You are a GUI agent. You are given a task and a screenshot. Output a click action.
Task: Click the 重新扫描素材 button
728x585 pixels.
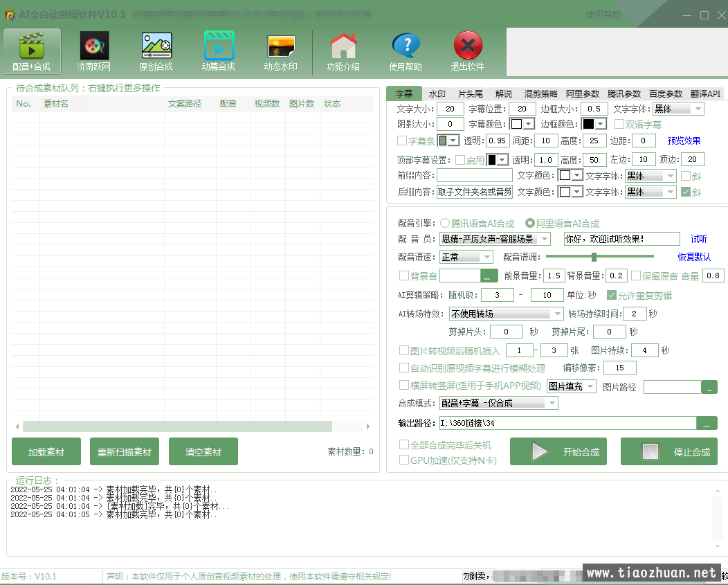pyautogui.click(x=125, y=451)
